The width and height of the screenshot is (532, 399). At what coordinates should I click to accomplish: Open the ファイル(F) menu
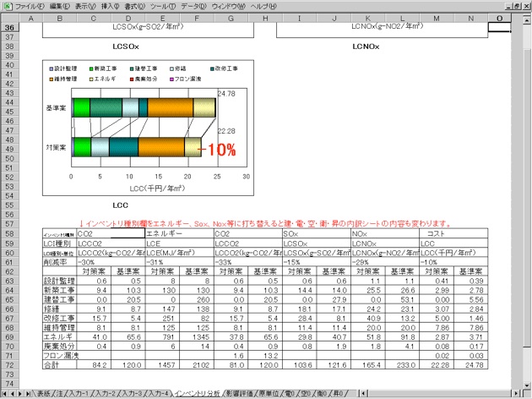tap(30, 7)
